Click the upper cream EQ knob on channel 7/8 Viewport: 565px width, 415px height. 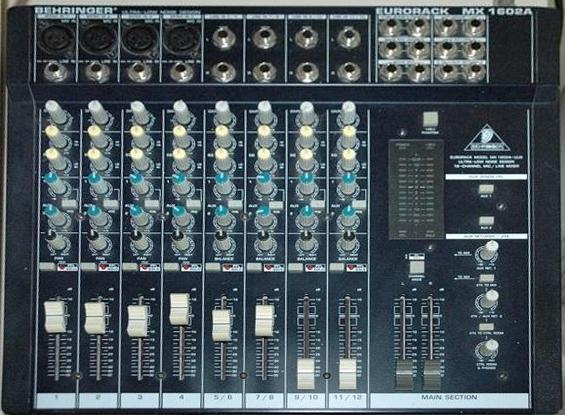pos(265,136)
